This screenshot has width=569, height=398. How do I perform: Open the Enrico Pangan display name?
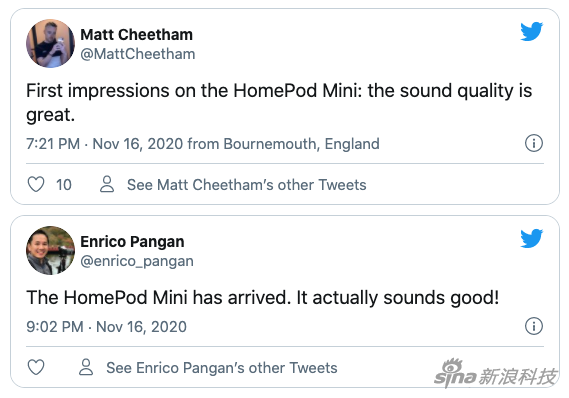132,242
